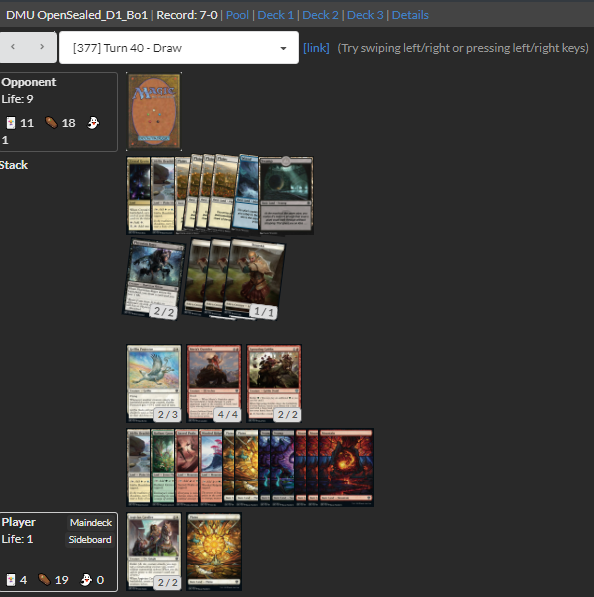The width and height of the screenshot is (594, 597).
Task: Toggle the Maindeck view button
Action: pos(91,523)
